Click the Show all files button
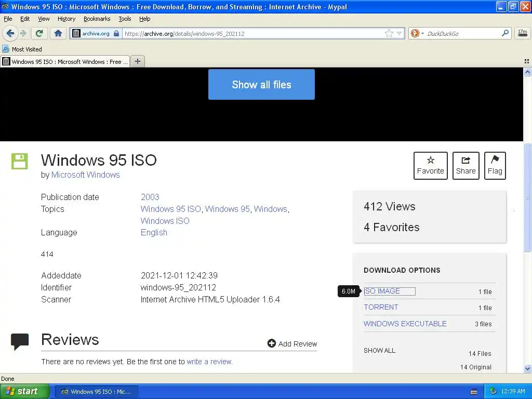The image size is (532, 399). [261, 85]
